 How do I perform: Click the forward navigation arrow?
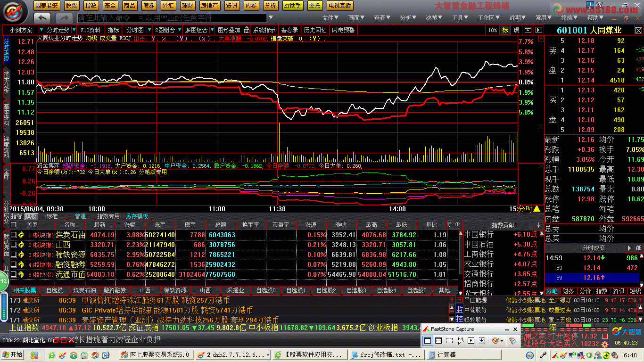tap(64, 17)
